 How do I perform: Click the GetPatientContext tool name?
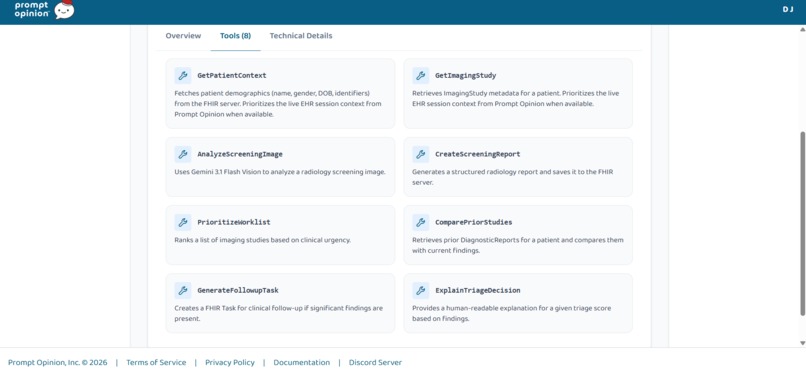[232, 76]
